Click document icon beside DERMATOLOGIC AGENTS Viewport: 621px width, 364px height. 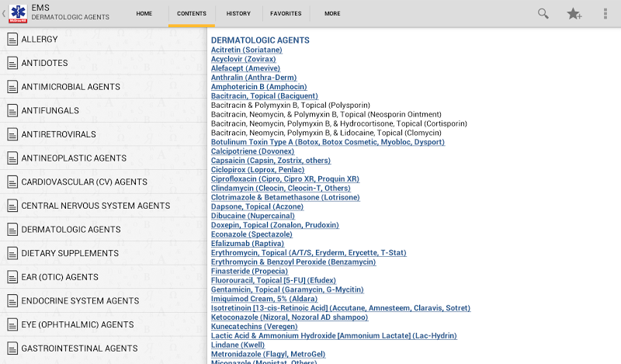click(12, 229)
